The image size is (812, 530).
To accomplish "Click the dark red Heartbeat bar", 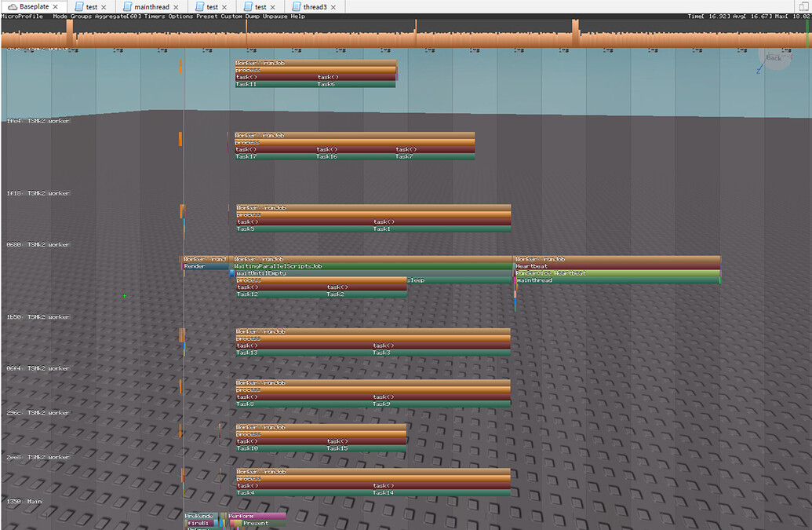I will (x=617, y=266).
